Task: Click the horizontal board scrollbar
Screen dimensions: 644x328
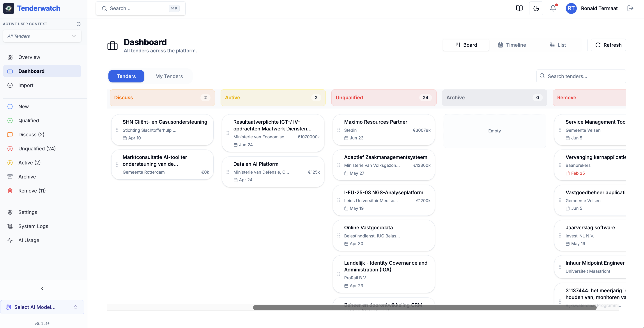Action: point(425,307)
